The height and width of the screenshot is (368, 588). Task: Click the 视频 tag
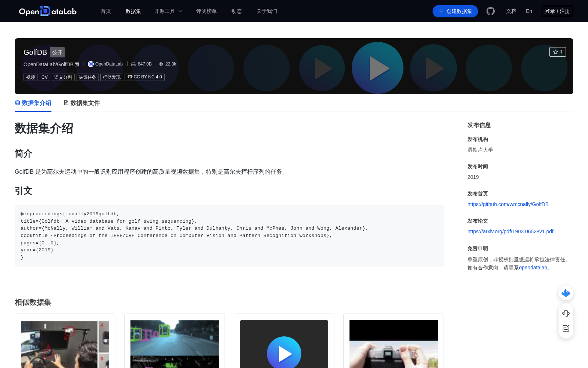click(31, 77)
